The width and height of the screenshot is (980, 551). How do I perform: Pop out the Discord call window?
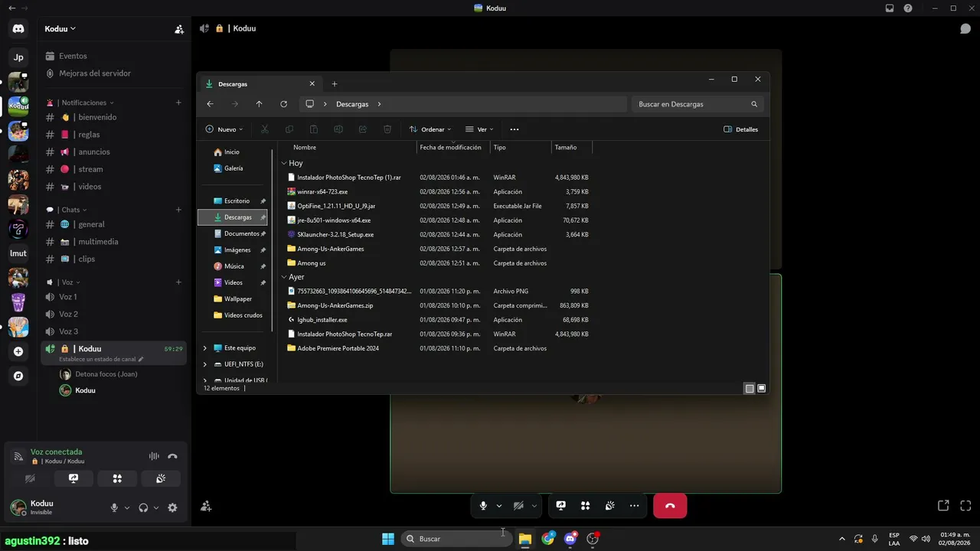943,505
